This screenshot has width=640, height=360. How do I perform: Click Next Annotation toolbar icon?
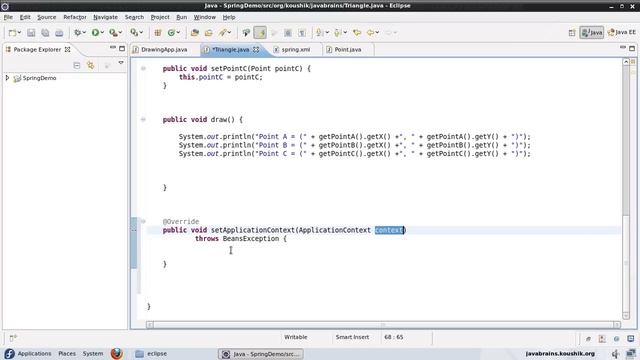tap(320, 33)
